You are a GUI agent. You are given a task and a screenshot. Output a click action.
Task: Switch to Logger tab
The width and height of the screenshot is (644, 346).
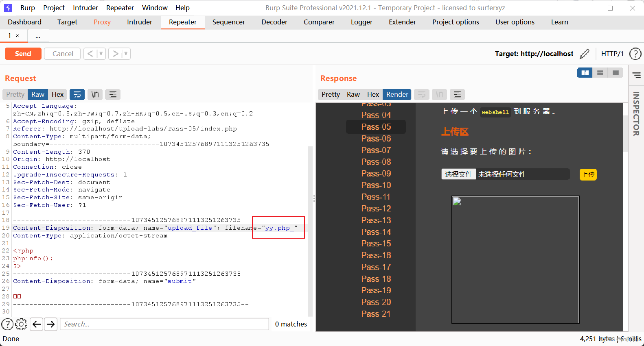(361, 22)
